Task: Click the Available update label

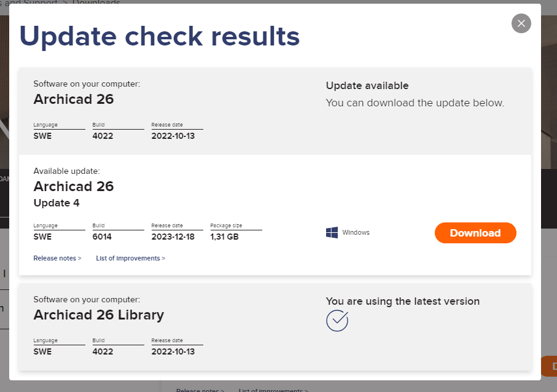Action: (66, 171)
